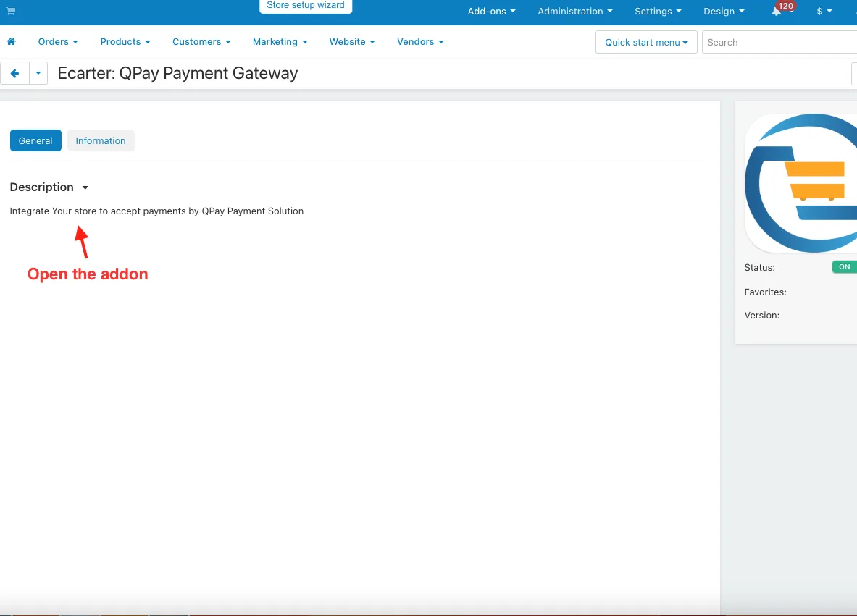
Task: Click the page title Ecarter: QPay Payment Gateway
Action: (x=177, y=73)
